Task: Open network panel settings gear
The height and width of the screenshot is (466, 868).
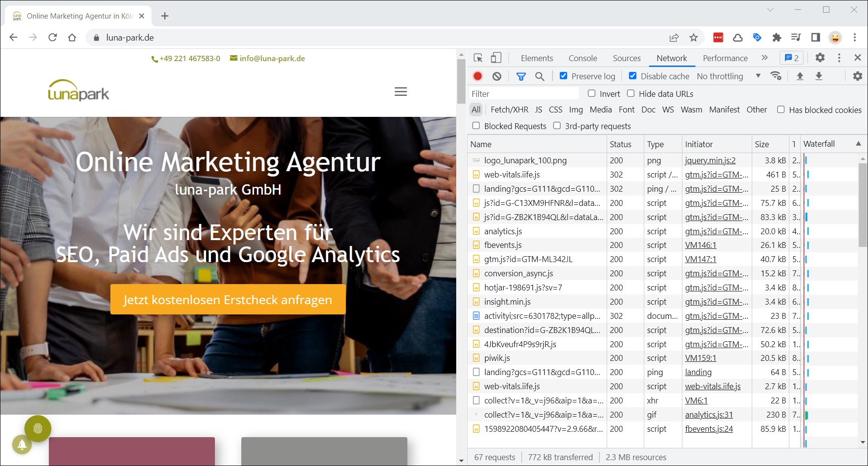Action: tap(857, 76)
